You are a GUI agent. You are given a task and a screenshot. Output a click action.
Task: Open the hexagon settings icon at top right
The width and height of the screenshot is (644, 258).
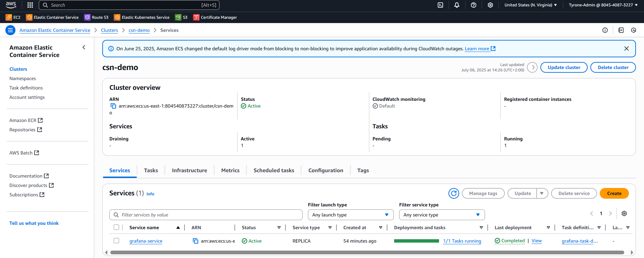634,30
